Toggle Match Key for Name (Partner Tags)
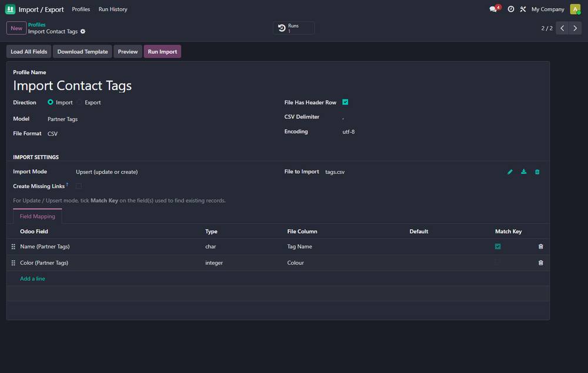This screenshot has width=588, height=373. pyautogui.click(x=497, y=247)
